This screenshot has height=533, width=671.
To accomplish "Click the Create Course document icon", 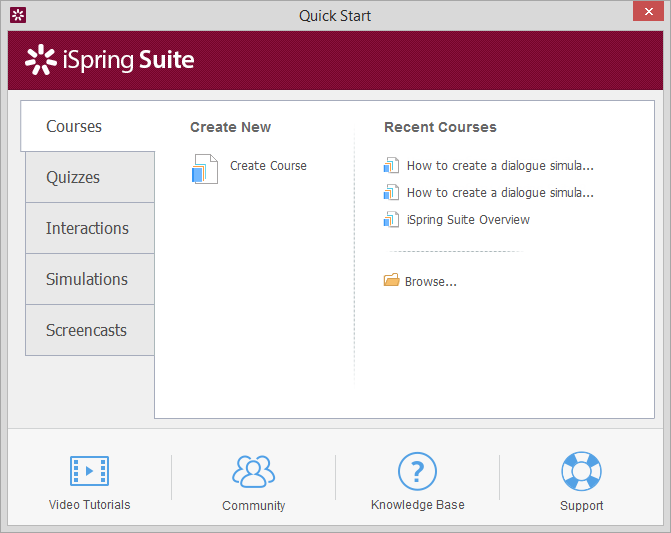I will [205, 169].
